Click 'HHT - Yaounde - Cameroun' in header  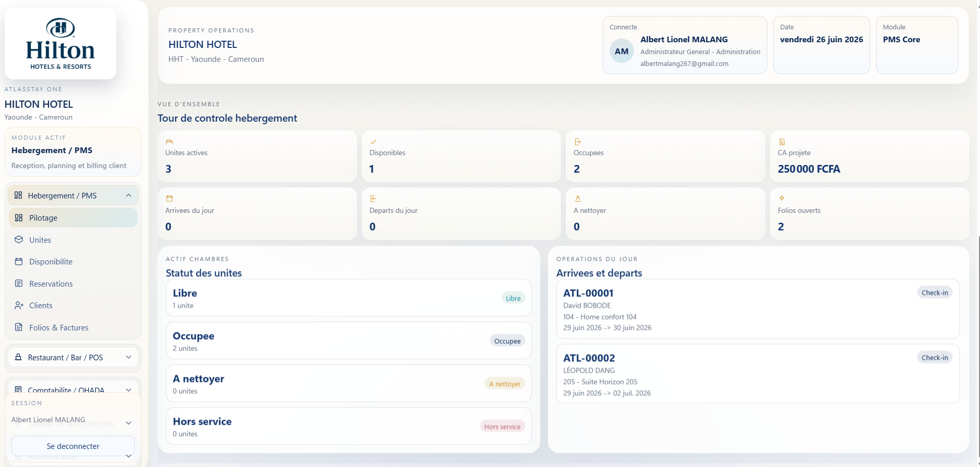[216, 59]
